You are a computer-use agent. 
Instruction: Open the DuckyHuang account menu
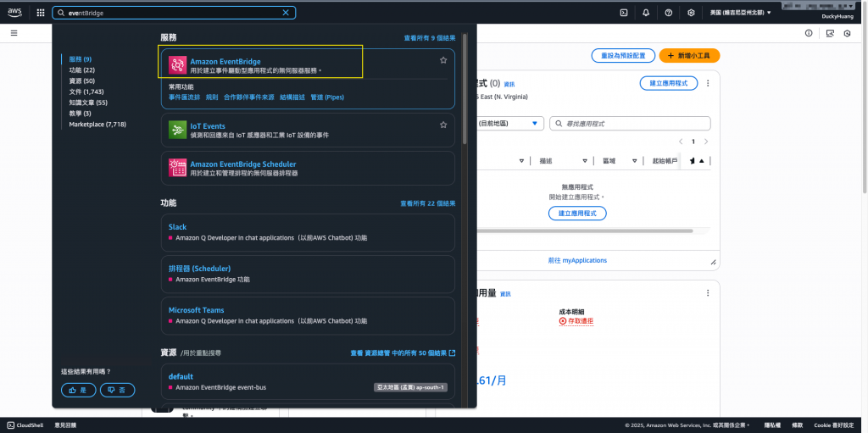(x=837, y=17)
